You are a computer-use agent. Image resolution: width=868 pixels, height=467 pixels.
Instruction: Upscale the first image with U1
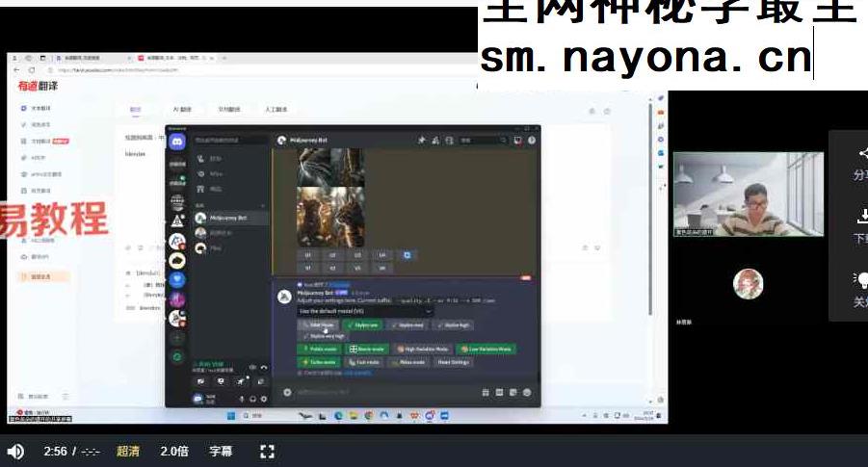(307, 255)
